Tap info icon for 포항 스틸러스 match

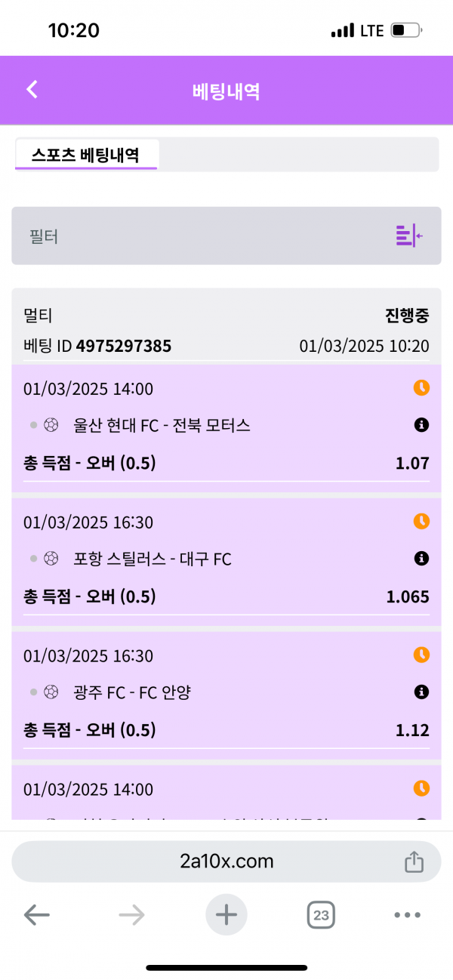pyautogui.click(x=421, y=559)
